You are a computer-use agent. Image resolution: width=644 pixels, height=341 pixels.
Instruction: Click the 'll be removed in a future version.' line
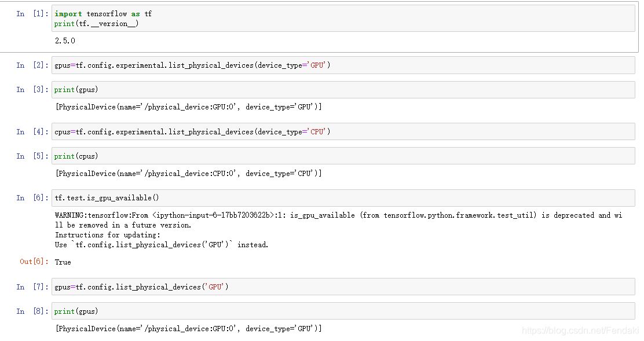[x=123, y=225]
